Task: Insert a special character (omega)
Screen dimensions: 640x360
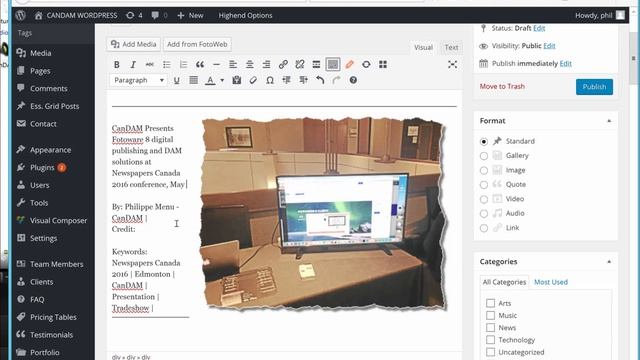Action: click(270, 80)
